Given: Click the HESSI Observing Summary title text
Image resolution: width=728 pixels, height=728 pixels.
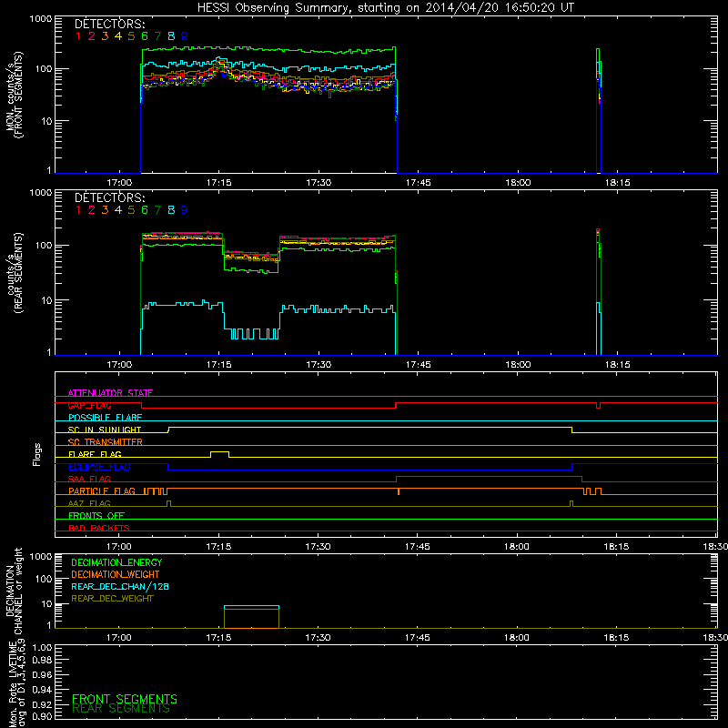Looking at the screenshot, I should [386, 7].
